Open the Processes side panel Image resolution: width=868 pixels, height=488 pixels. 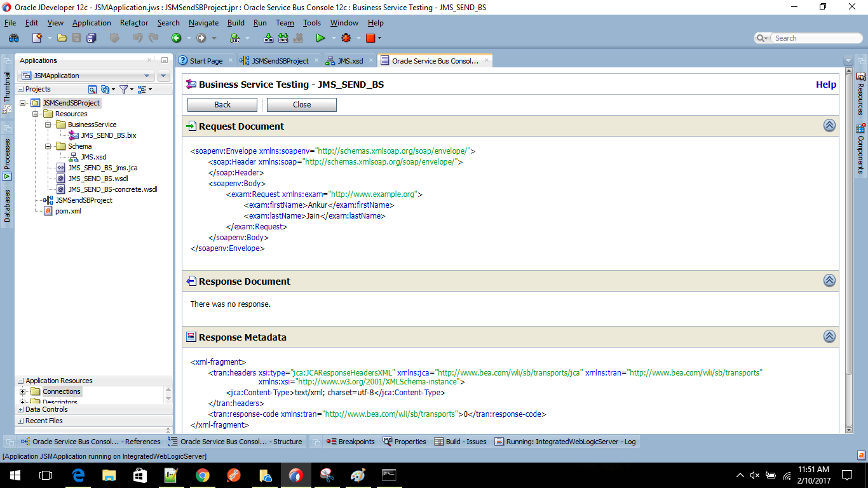click(x=7, y=159)
